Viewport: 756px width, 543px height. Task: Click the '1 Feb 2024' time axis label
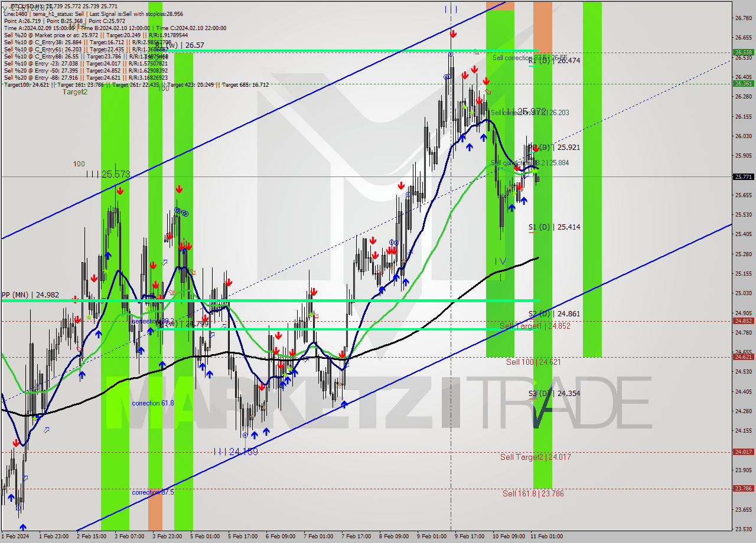coord(15,537)
